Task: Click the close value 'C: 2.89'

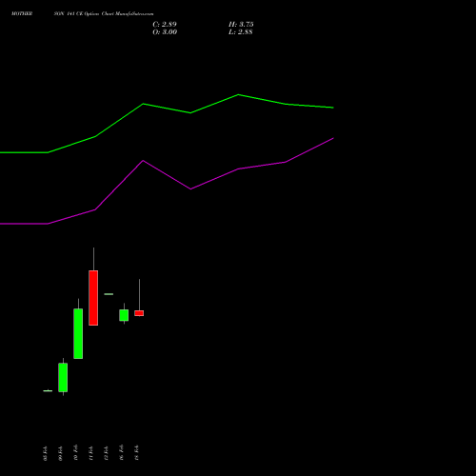Action: [165, 24]
